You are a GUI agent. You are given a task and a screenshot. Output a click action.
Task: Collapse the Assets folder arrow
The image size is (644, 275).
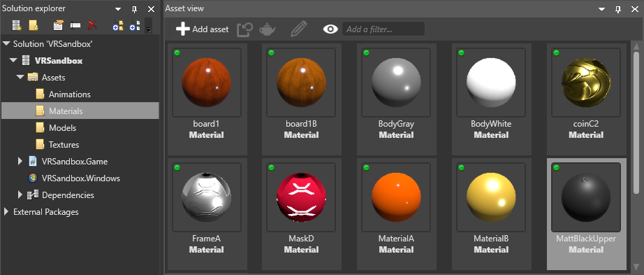[x=20, y=78]
